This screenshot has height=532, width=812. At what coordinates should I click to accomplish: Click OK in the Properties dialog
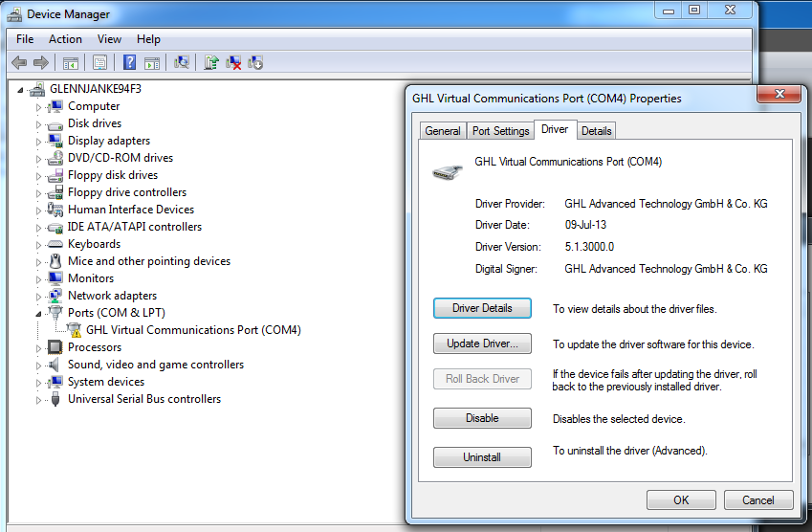point(681,499)
